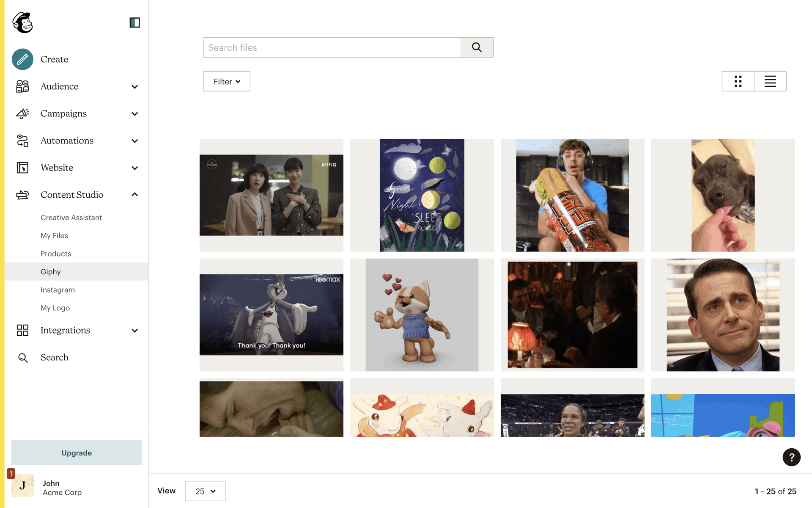812x508 pixels.
Task: Open Instagram in Content Studio
Action: [x=58, y=290]
